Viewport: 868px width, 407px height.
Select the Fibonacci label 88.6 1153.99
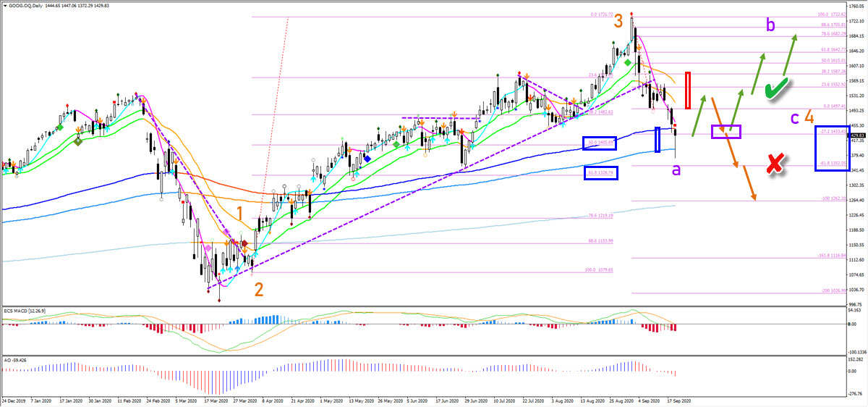point(600,240)
